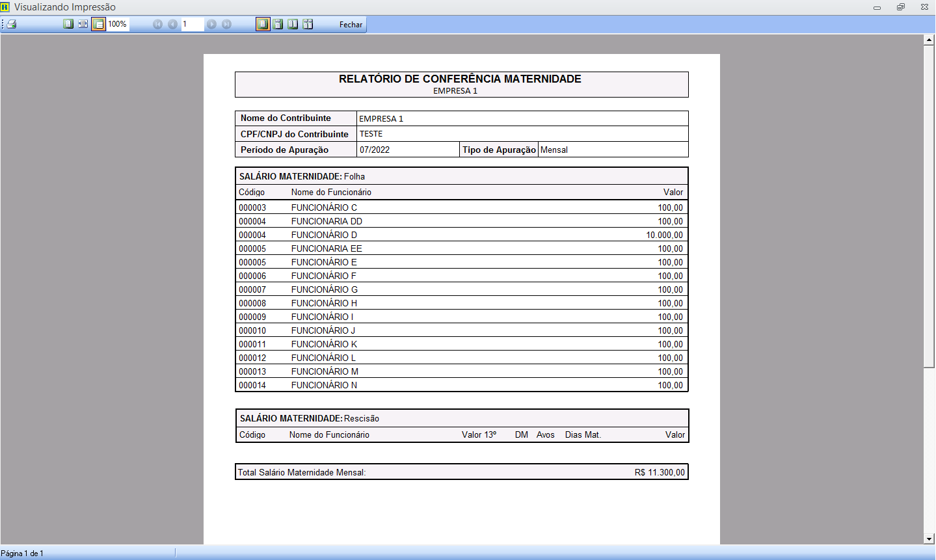The width and height of the screenshot is (936, 560).
Task: Click the FUNCIONÁRIO N name
Action: (x=324, y=385)
